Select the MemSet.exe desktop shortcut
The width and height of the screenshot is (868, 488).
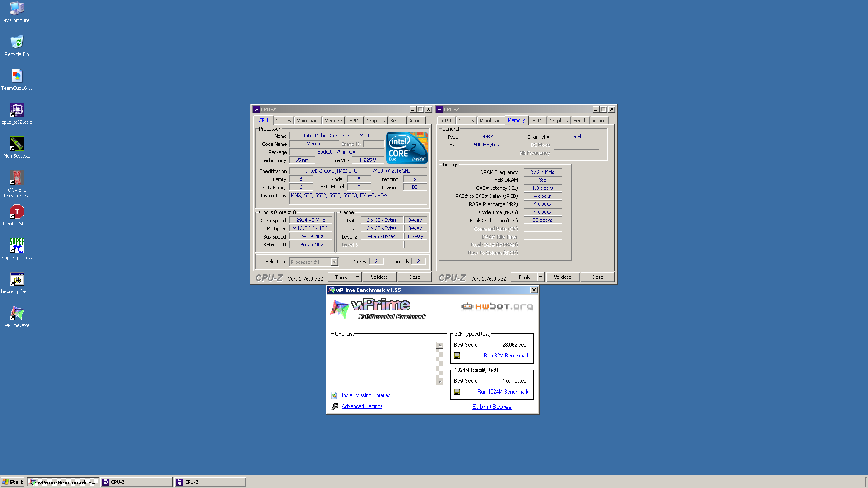(x=17, y=147)
